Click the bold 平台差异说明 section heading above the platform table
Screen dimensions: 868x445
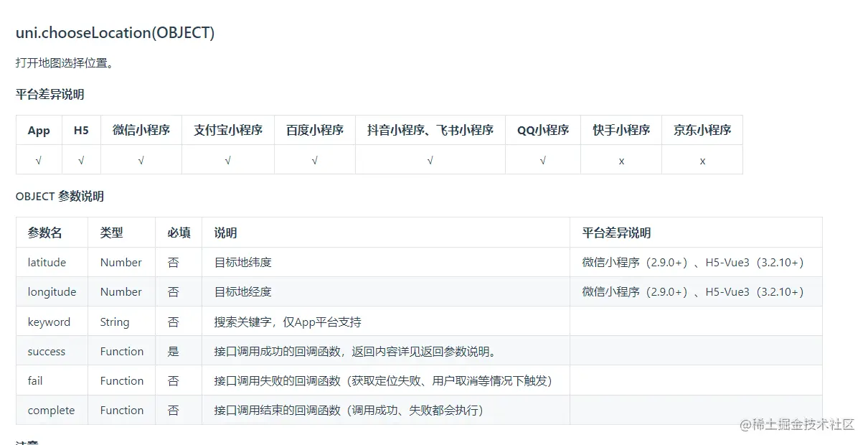click(50, 94)
